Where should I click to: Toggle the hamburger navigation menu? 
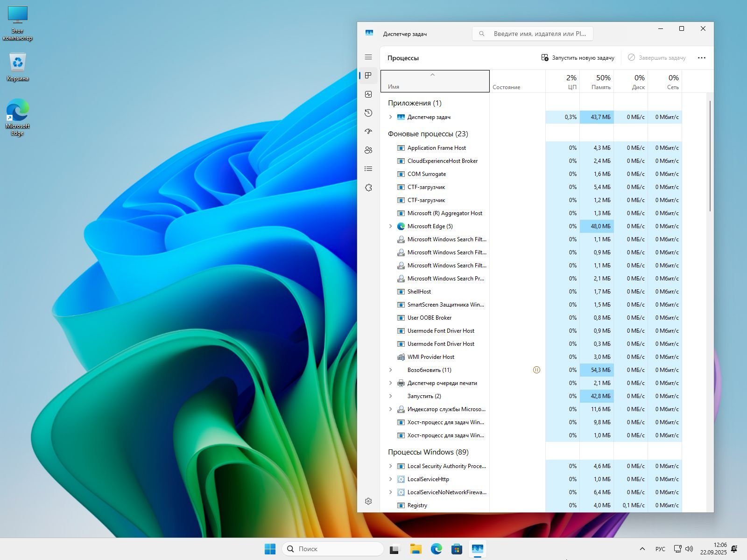pos(368,57)
